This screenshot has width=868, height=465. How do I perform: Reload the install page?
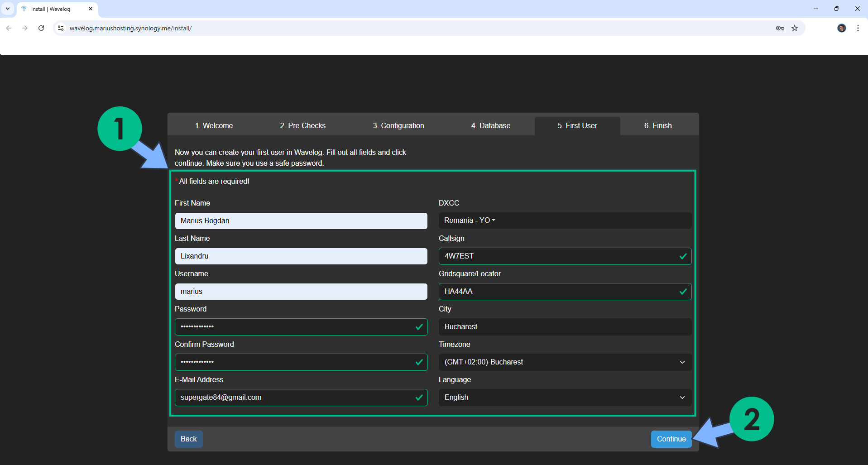(x=41, y=28)
